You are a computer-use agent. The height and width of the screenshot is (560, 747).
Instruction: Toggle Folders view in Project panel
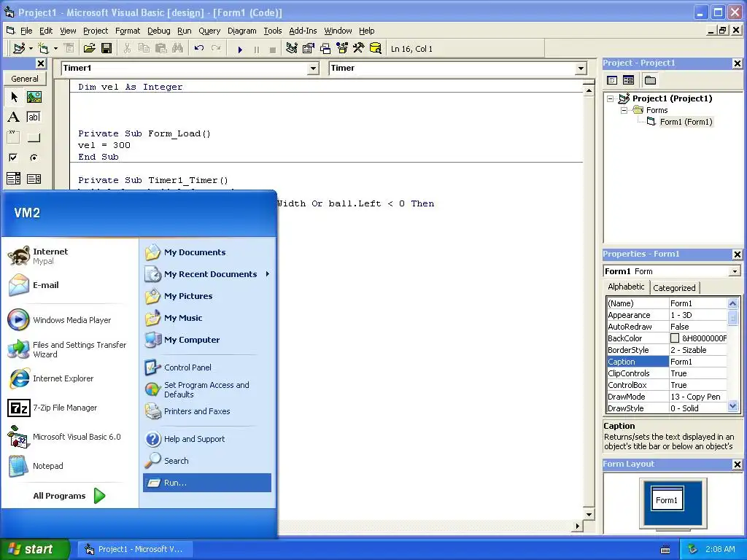click(650, 80)
